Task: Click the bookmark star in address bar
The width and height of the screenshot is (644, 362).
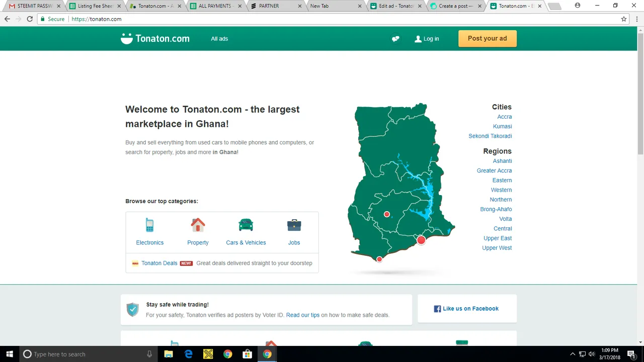Action: pyautogui.click(x=624, y=19)
